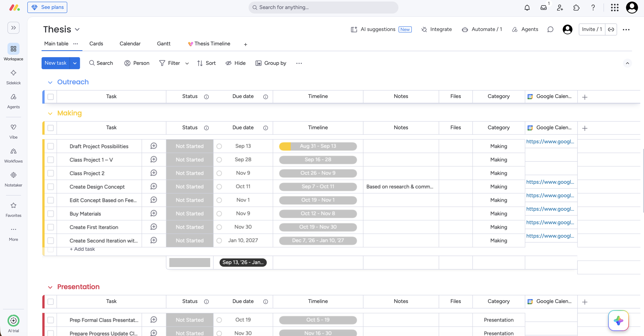This screenshot has width=644, height=336.
Task: Collapse the board header with up chevron
Action: click(627, 63)
